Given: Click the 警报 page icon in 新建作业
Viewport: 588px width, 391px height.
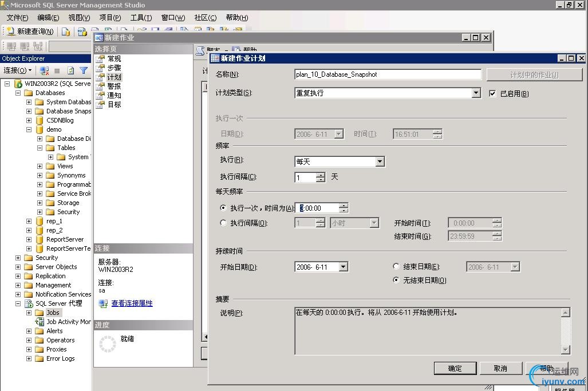Looking at the screenshot, I should [100, 86].
